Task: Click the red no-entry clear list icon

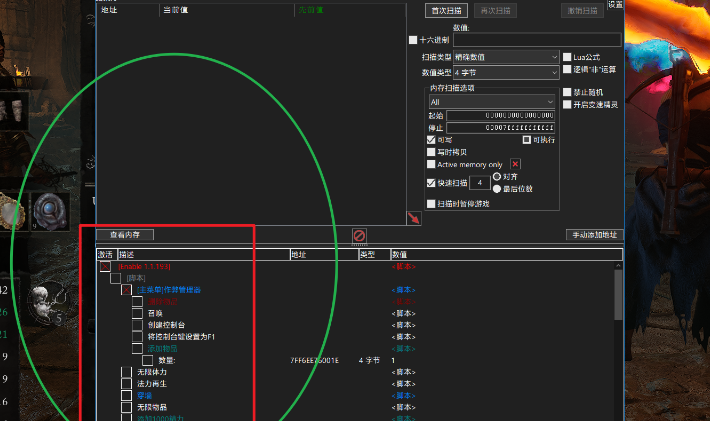Action: coord(359,235)
